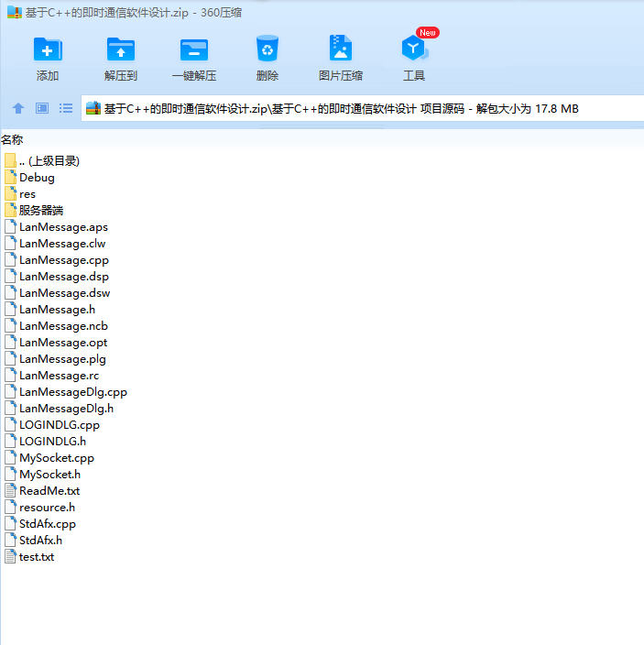Select file MySocket.h

click(x=43, y=474)
